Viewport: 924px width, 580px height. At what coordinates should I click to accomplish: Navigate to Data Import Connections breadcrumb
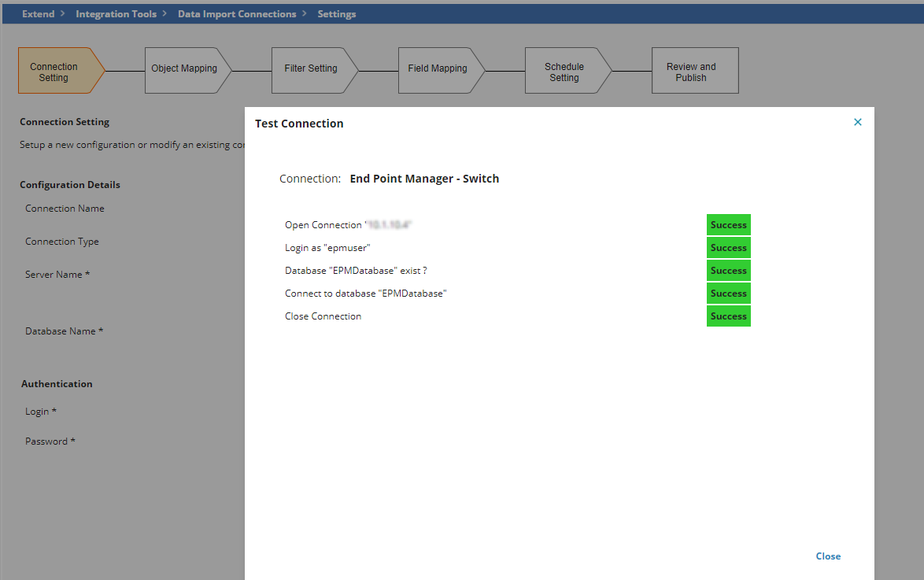(237, 14)
